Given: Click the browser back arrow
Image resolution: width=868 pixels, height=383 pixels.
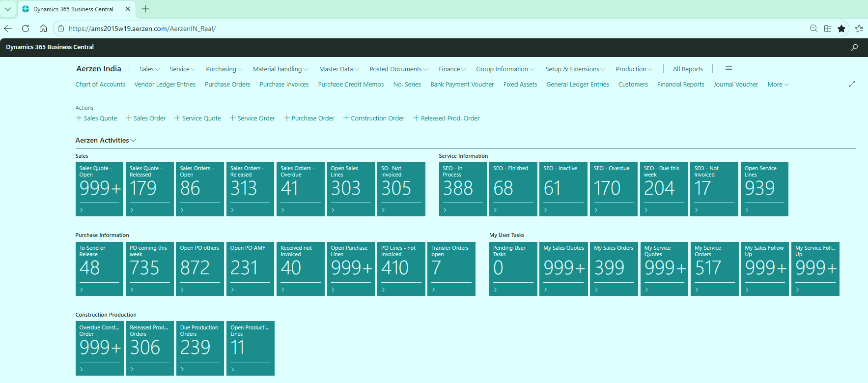Looking at the screenshot, I should (7, 29).
